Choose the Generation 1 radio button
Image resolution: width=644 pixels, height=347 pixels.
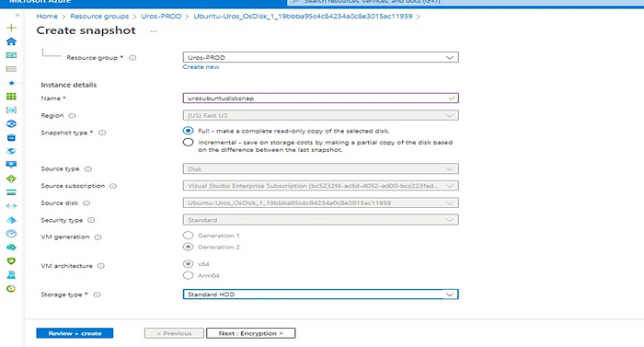[188, 236]
